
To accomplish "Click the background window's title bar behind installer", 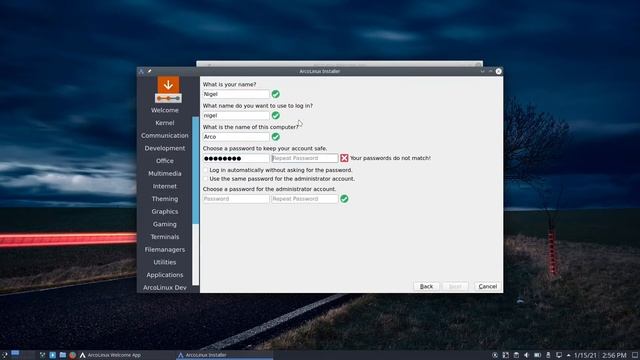I will pyautogui.click(x=339, y=64).
